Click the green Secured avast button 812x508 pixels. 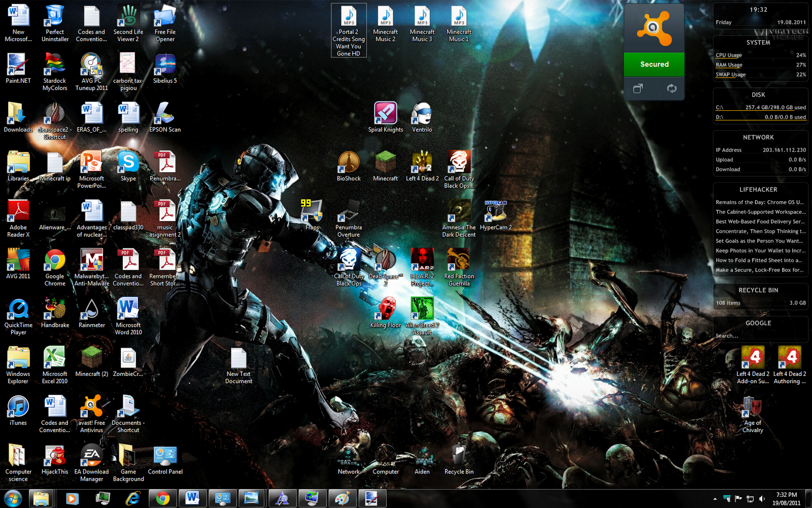(x=654, y=65)
